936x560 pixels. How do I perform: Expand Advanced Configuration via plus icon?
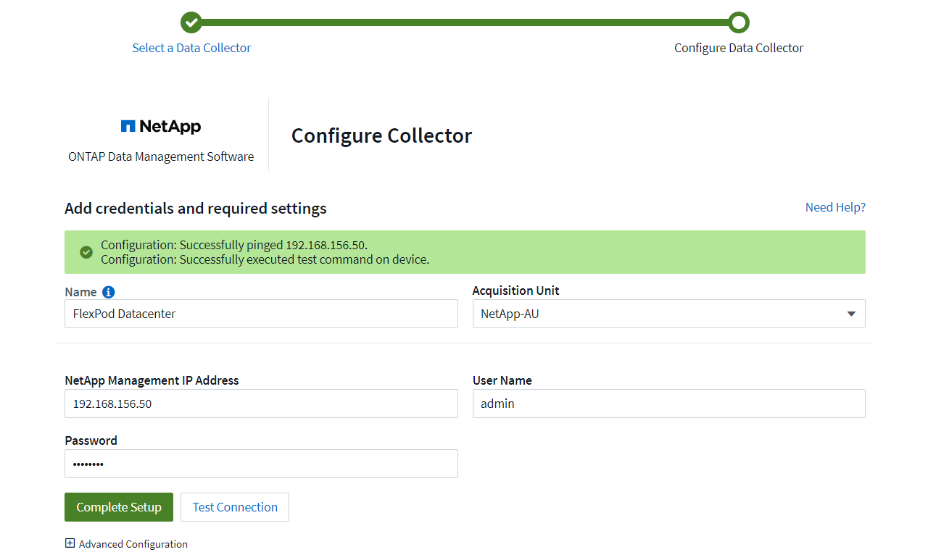click(x=70, y=543)
